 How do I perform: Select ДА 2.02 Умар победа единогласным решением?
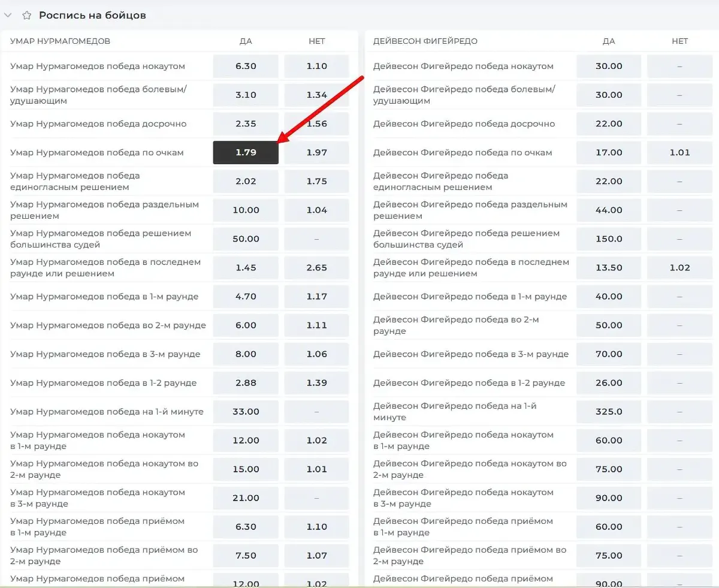246,181
